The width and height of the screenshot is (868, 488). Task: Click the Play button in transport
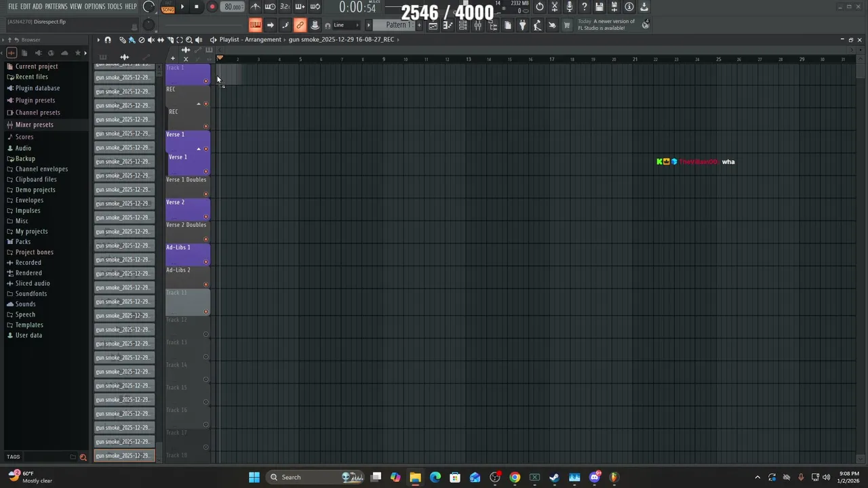[x=182, y=7]
